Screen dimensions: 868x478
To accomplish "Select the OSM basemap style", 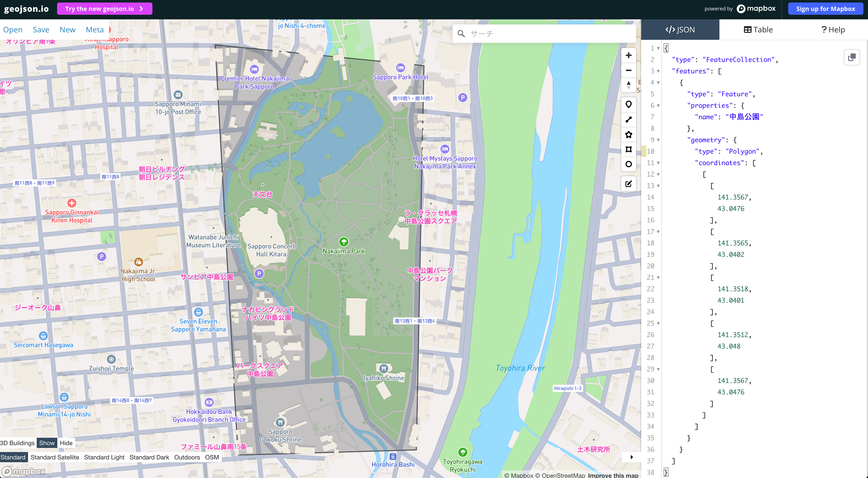I will pos(212,457).
